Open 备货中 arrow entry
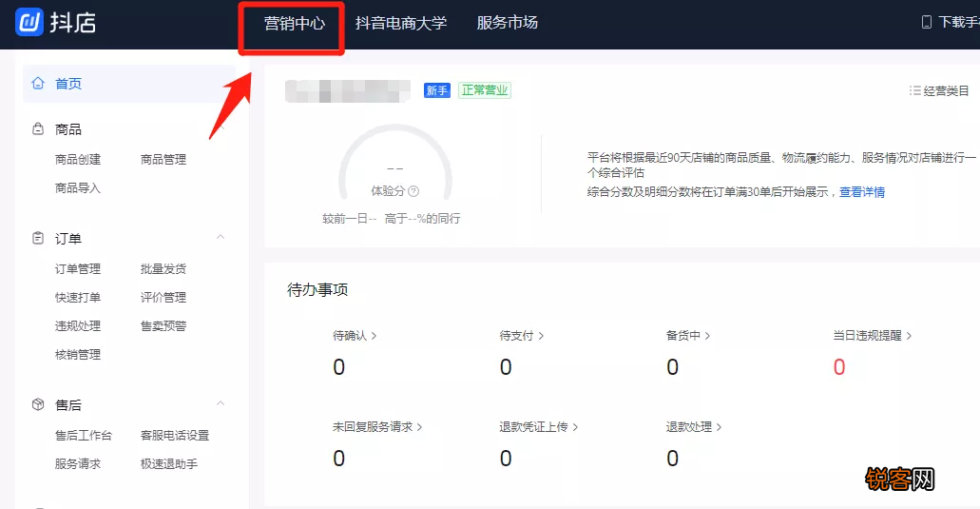The width and height of the screenshot is (980, 509). coord(688,336)
